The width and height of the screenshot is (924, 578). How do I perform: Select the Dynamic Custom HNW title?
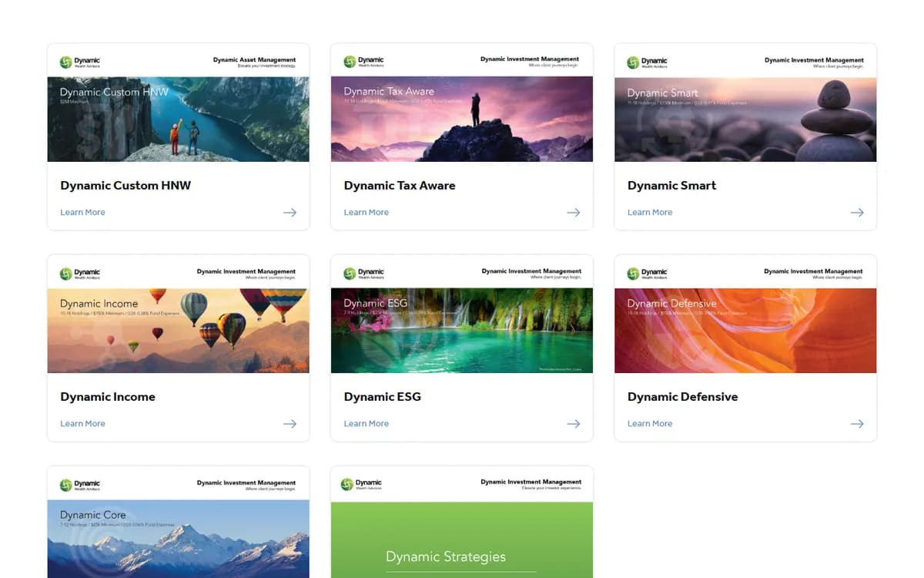(126, 186)
